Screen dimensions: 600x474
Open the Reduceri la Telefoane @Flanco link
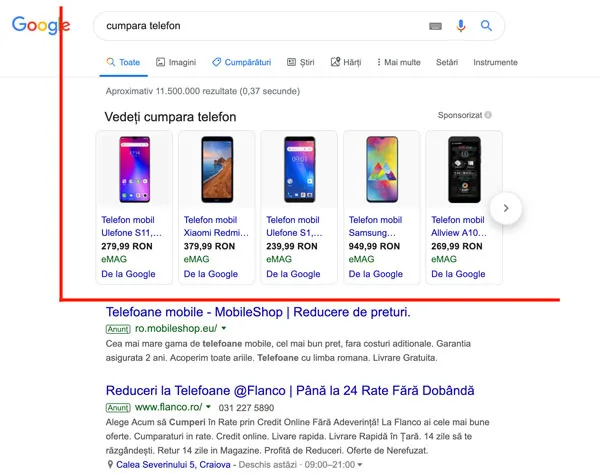click(x=290, y=390)
